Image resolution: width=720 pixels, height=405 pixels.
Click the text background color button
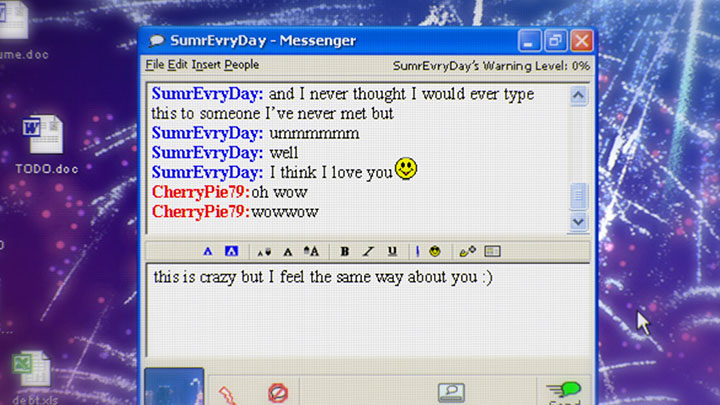point(231,251)
